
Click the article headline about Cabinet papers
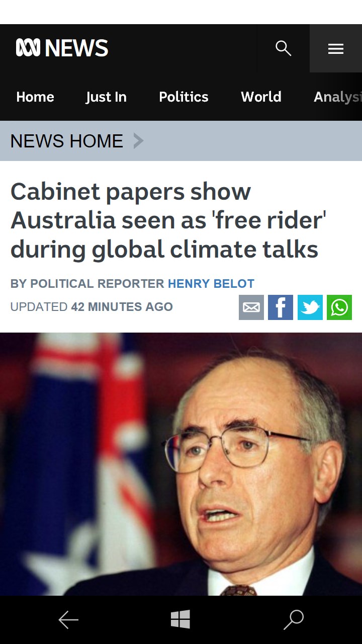tap(168, 220)
